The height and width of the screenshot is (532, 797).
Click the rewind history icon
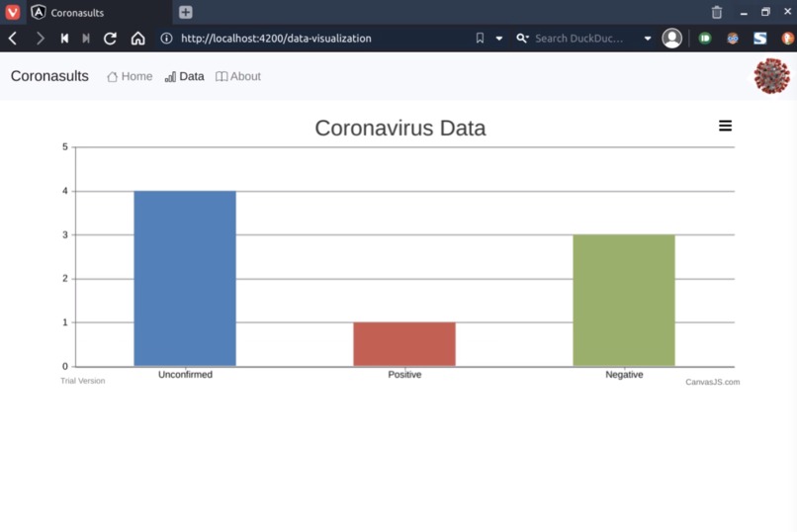pyautogui.click(x=64, y=39)
